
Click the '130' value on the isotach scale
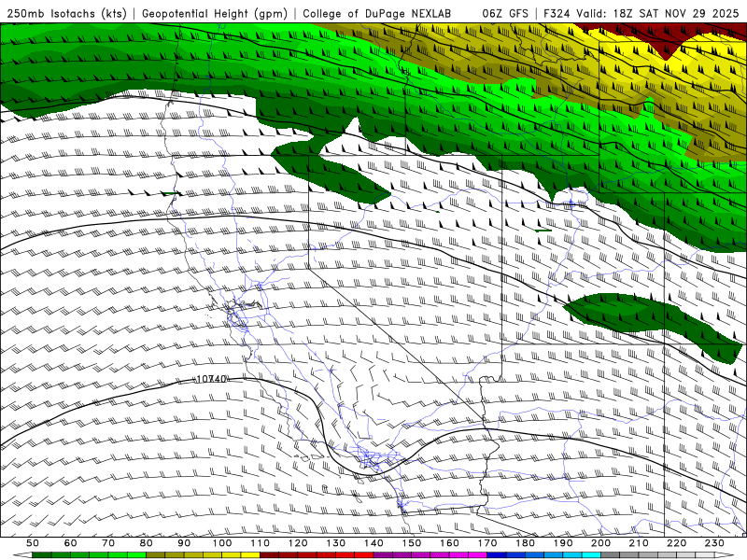click(x=336, y=543)
